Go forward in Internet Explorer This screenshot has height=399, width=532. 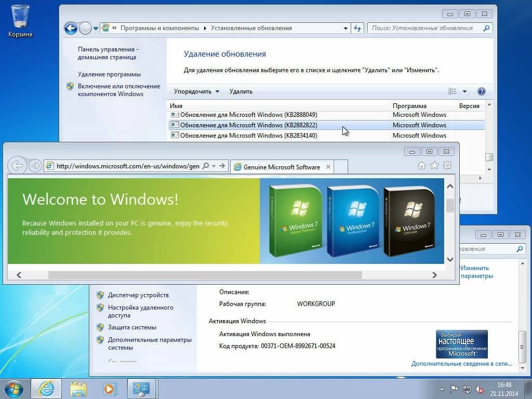coord(35,166)
